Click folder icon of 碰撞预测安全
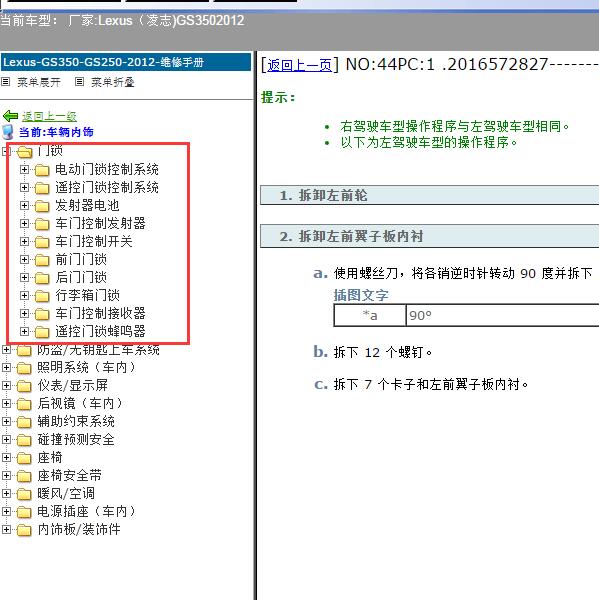This screenshot has width=599, height=600. (x=24, y=440)
